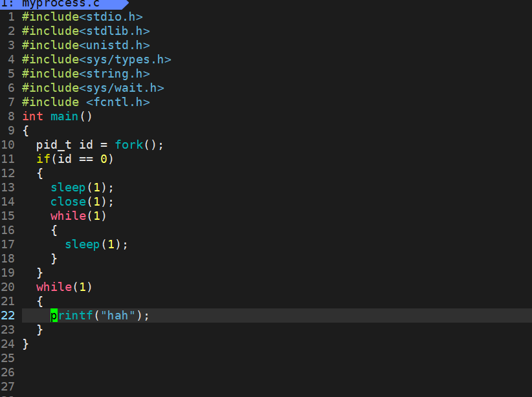Click line number 10 in gutter

8,145
